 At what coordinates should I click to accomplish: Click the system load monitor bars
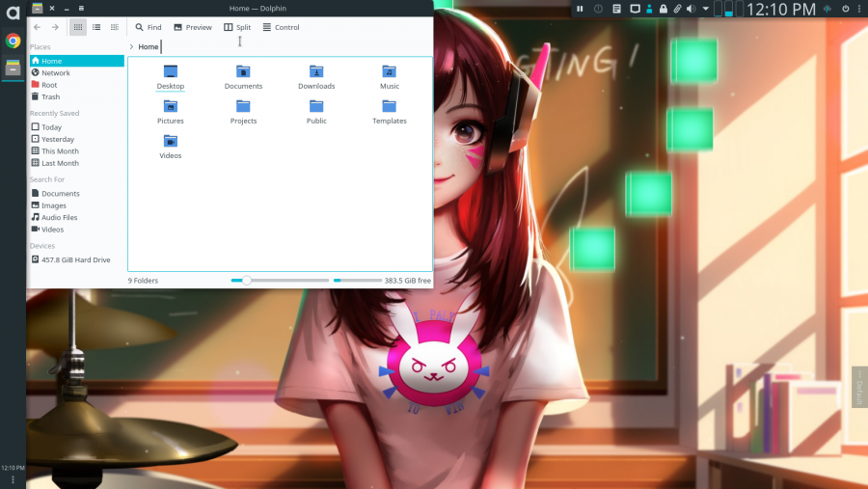[728, 9]
